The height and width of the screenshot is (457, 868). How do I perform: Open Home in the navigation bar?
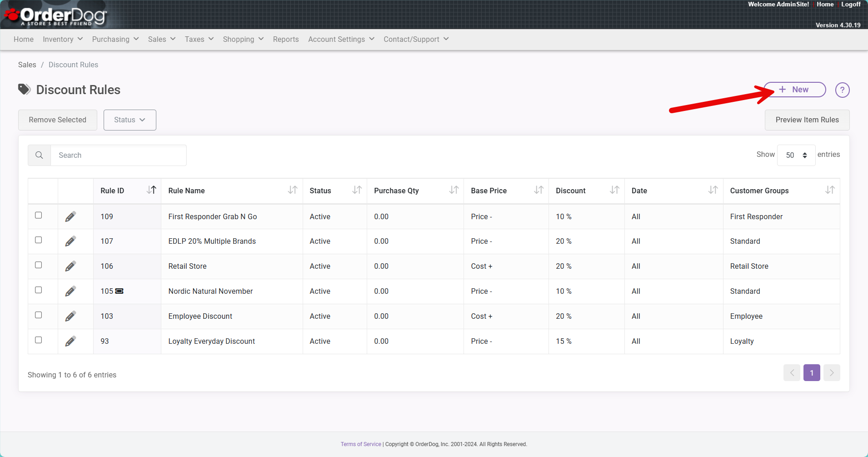24,39
